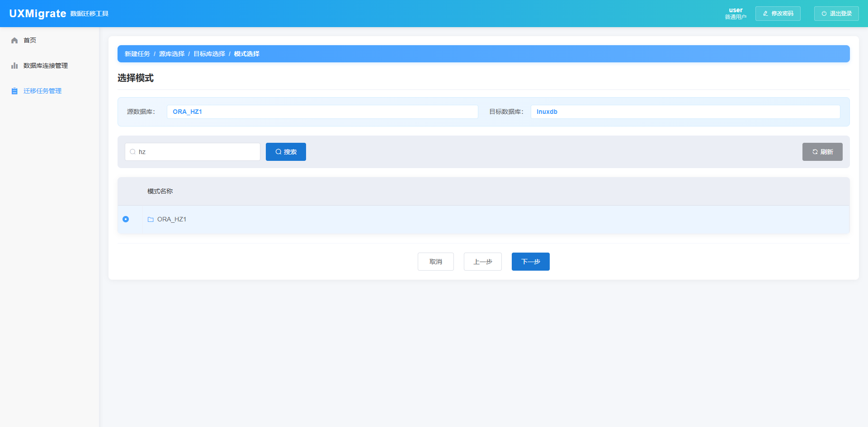The image size is (868, 427).
Task: Go back using the 上一步 button
Action: point(482,262)
